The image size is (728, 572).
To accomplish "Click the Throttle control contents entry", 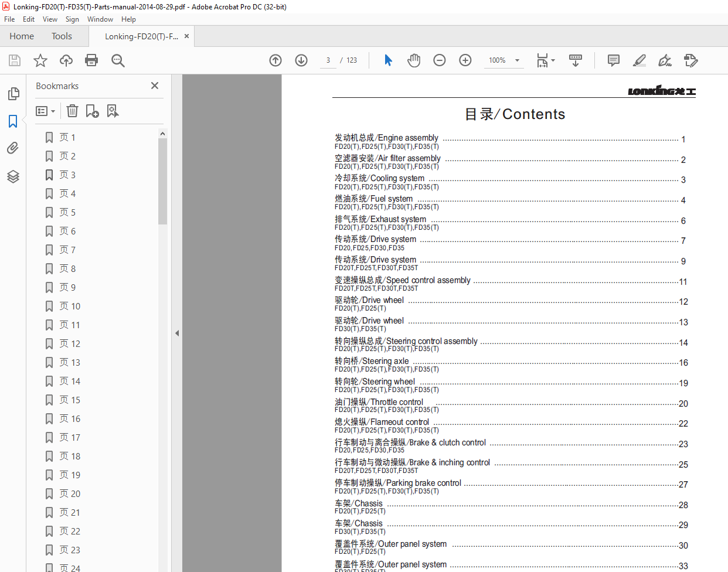I will pos(511,406).
